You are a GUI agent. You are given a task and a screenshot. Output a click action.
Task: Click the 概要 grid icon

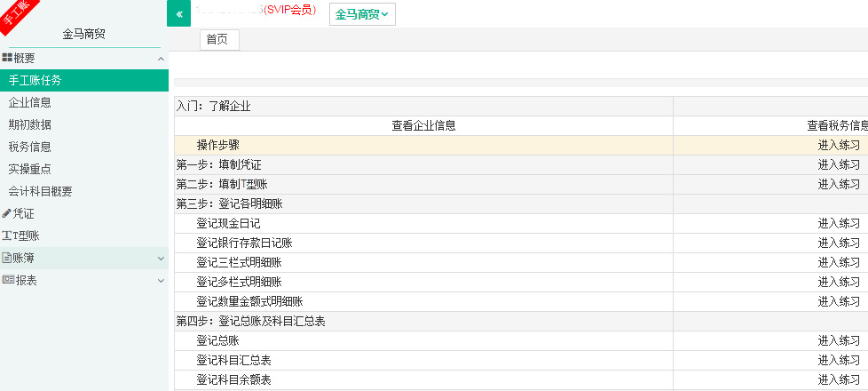tap(7, 58)
